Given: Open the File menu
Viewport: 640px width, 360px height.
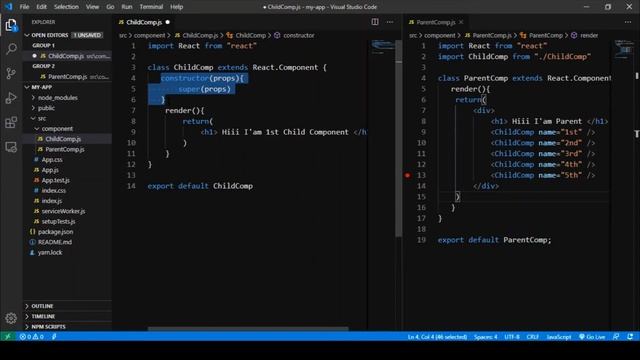Looking at the screenshot, I should click(x=24, y=7).
